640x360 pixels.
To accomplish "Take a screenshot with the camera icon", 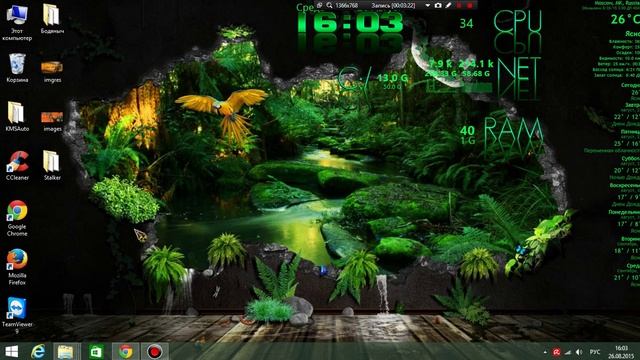I will coord(438,5).
